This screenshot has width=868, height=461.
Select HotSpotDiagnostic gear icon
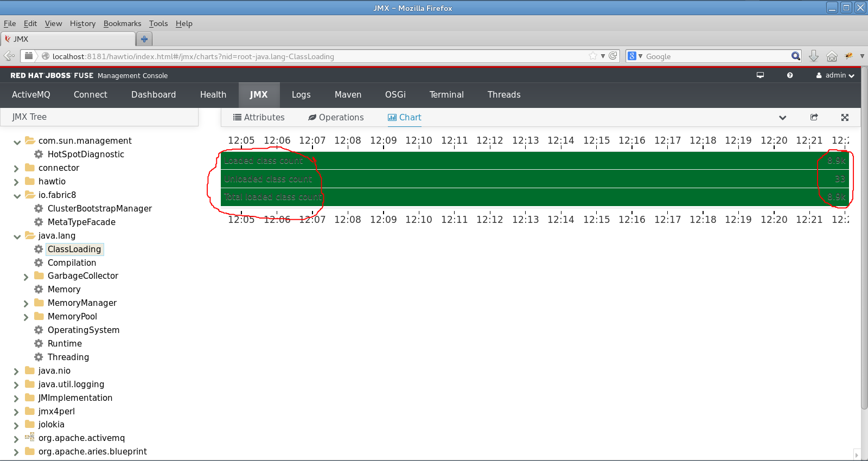pos(39,154)
